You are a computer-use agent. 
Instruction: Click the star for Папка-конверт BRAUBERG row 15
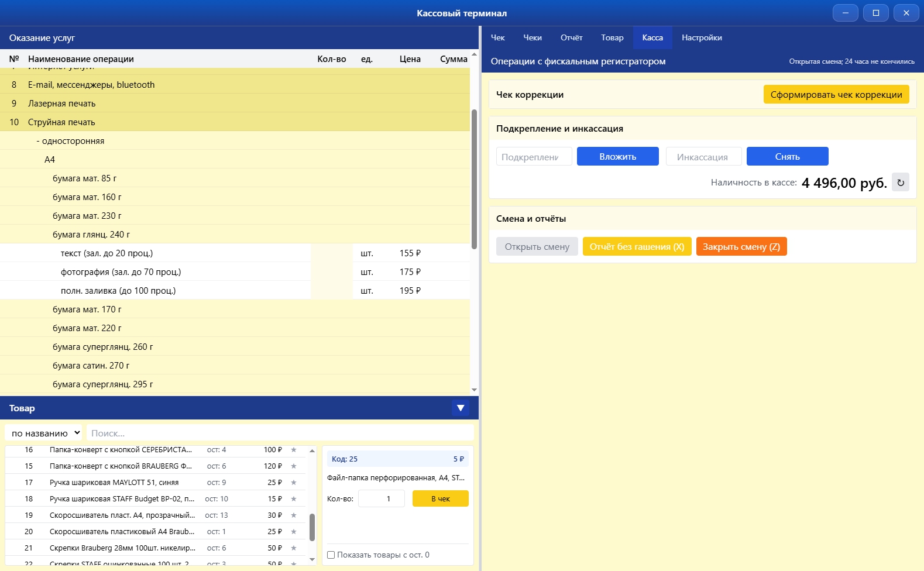tap(294, 466)
